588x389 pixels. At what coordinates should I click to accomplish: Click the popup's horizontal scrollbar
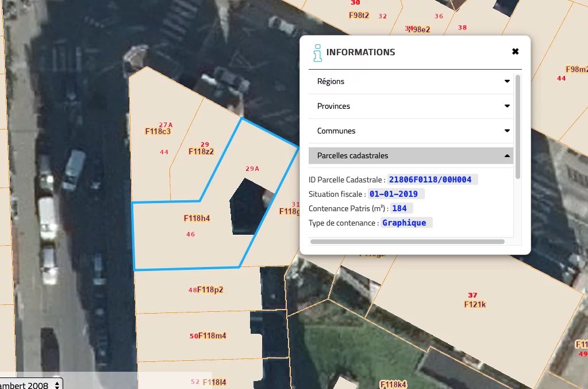coord(407,242)
